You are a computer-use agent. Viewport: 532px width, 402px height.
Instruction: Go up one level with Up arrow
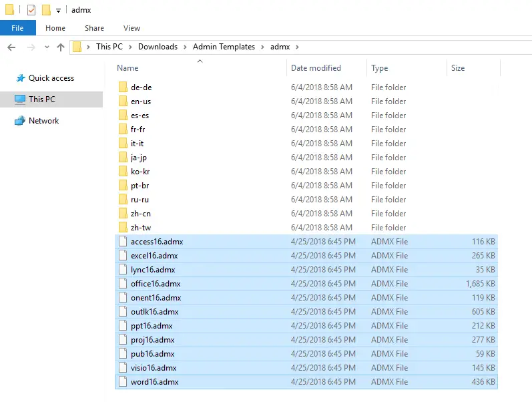click(61, 47)
